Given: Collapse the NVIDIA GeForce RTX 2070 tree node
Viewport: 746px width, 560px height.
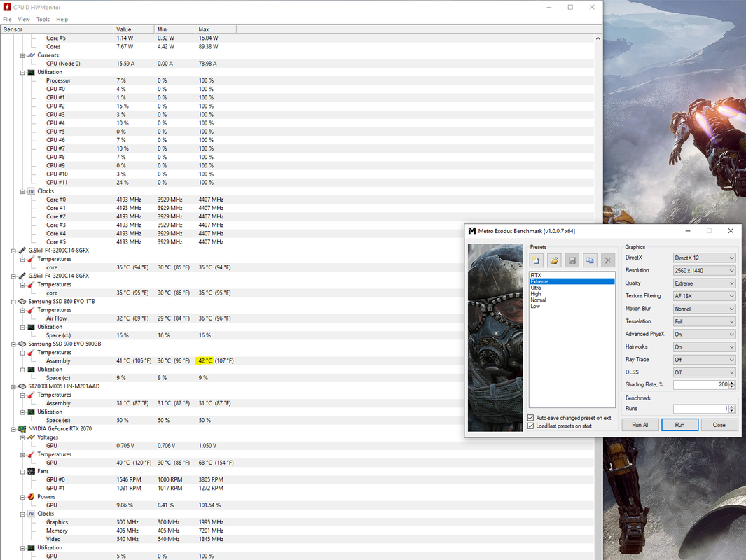Looking at the screenshot, I should (x=13, y=429).
